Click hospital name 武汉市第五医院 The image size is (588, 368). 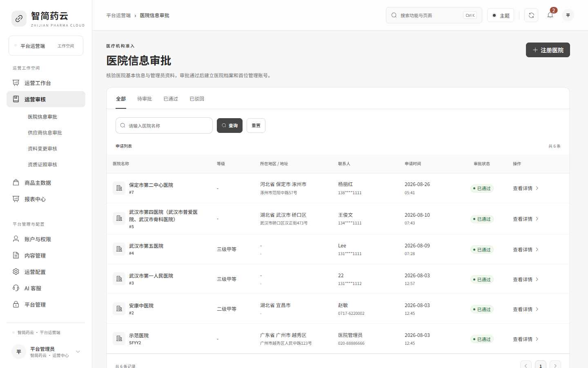coord(146,246)
